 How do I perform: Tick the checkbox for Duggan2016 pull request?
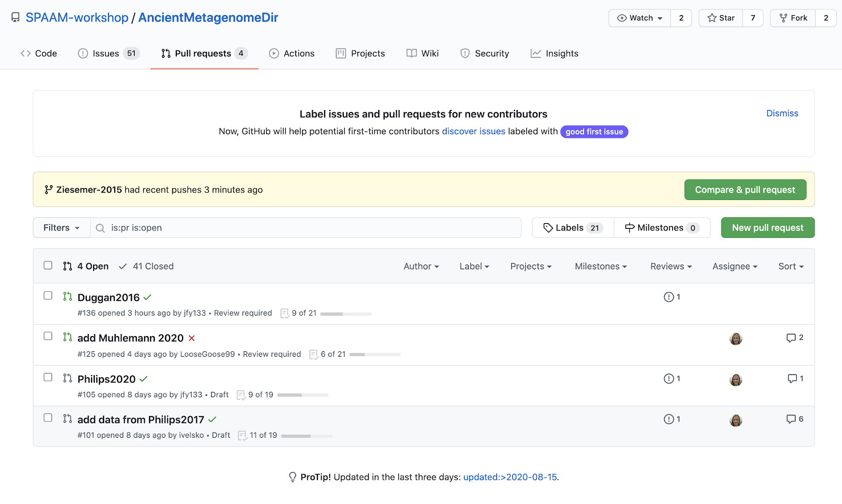point(48,296)
